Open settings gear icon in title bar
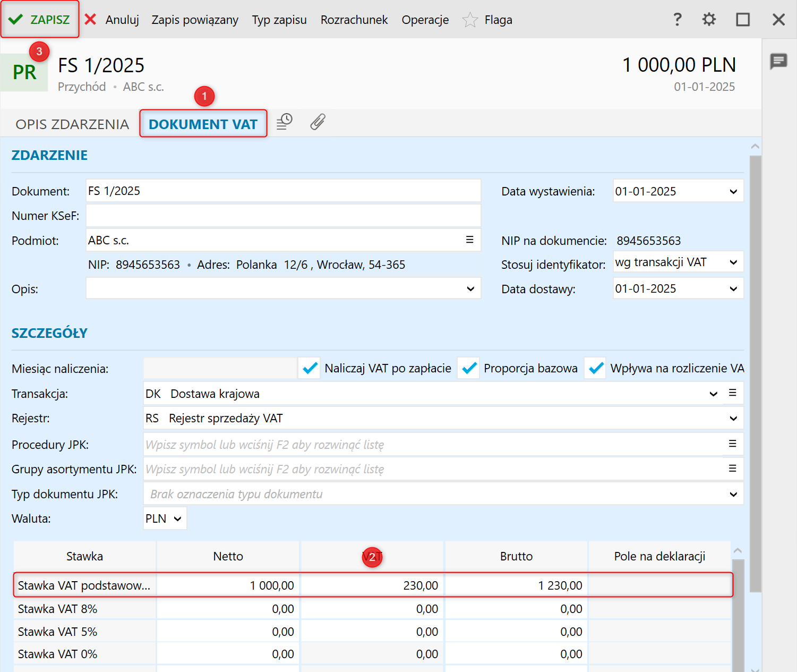The height and width of the screenshot is (672, 797). 709,20
